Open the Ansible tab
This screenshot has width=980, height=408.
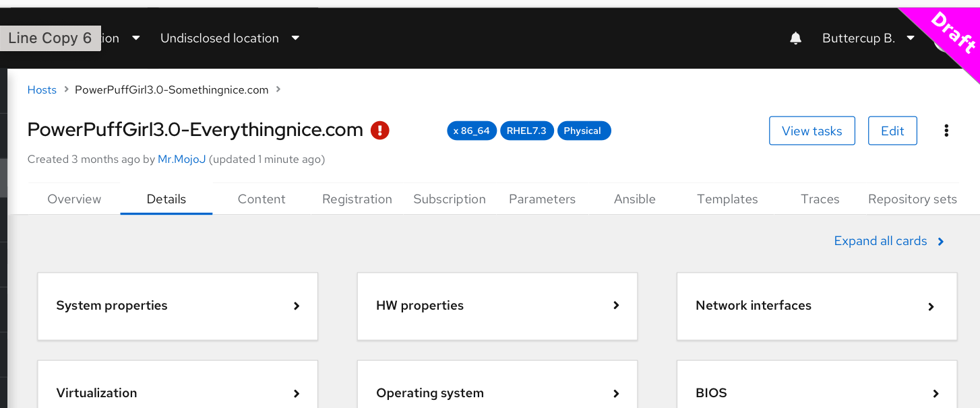tap(635, 199)
